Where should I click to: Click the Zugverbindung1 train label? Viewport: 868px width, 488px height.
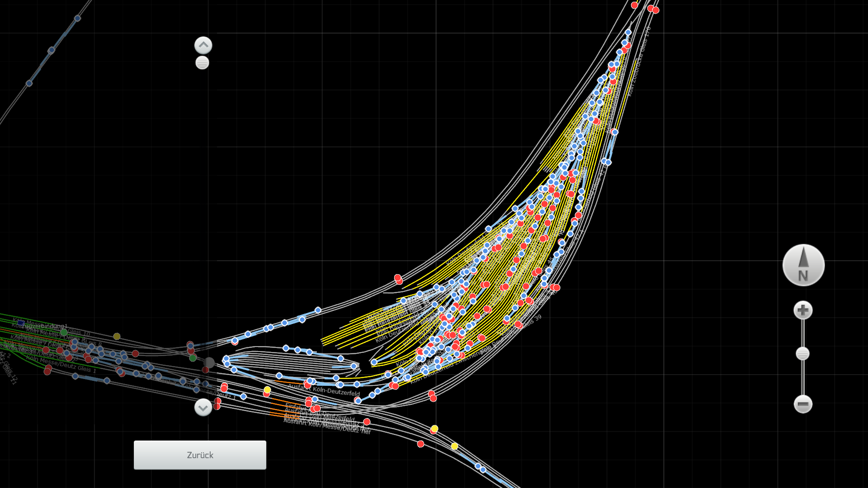point(44,326)
